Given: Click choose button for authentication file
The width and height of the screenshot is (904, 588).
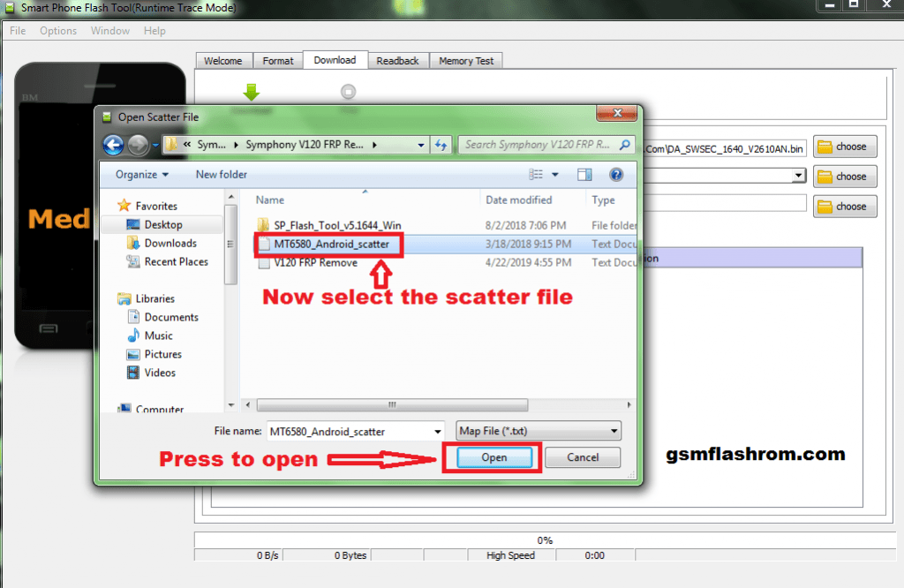Looking at the screenshot, I should pos(845,207).
